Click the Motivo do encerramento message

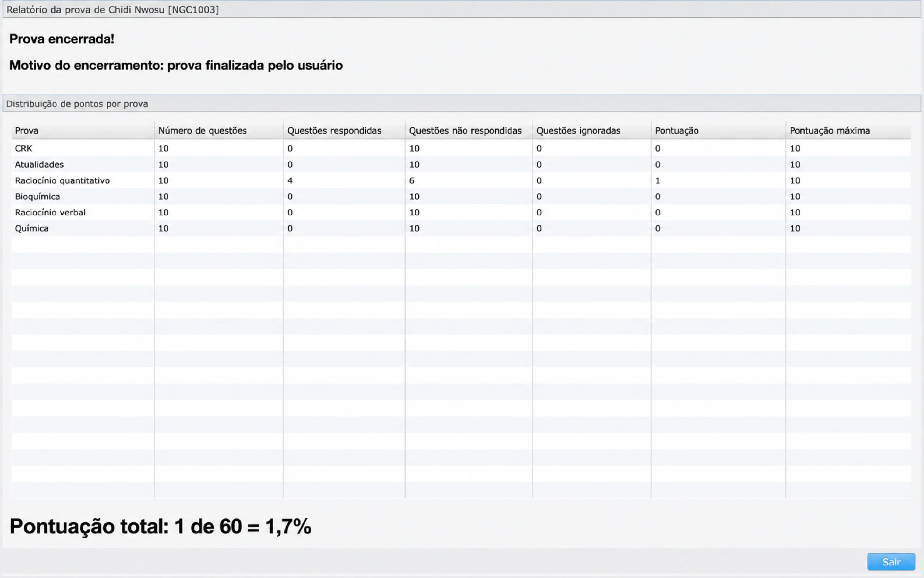tap(175, 66)
